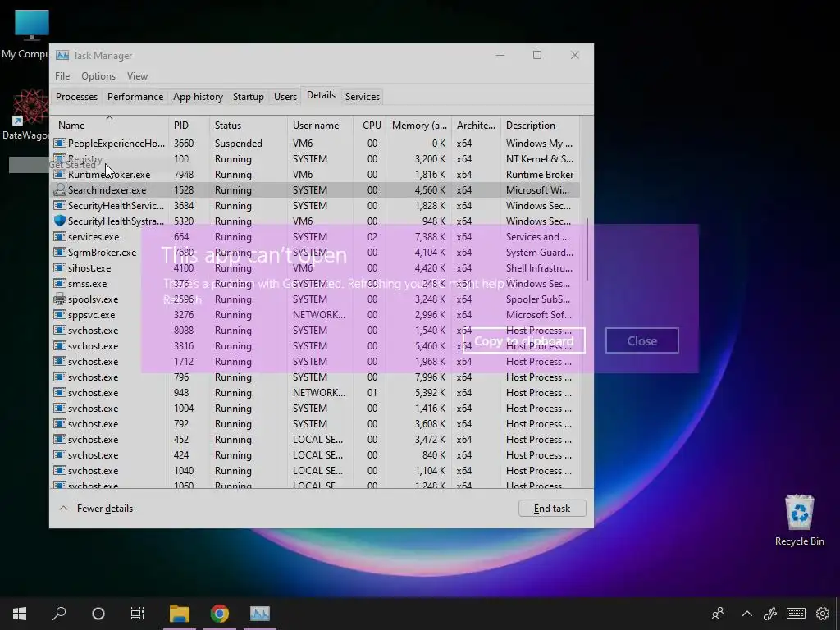The image size is (840, 630).
Task: Switch to the Services tab
Action: coord(362,97)
